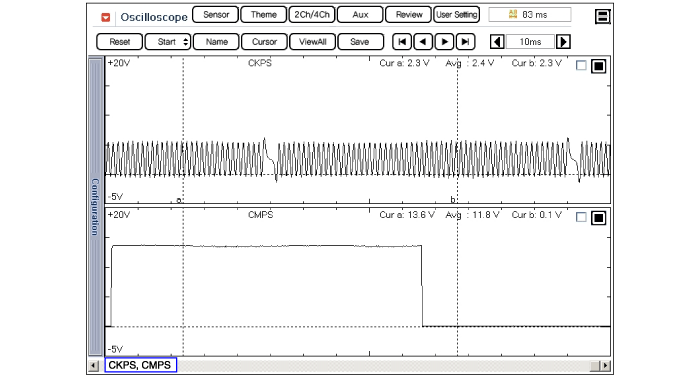Image resolution: width=700 pixels, height=378 pixels.
Task: Click the Cursor button
Action: 264,42
